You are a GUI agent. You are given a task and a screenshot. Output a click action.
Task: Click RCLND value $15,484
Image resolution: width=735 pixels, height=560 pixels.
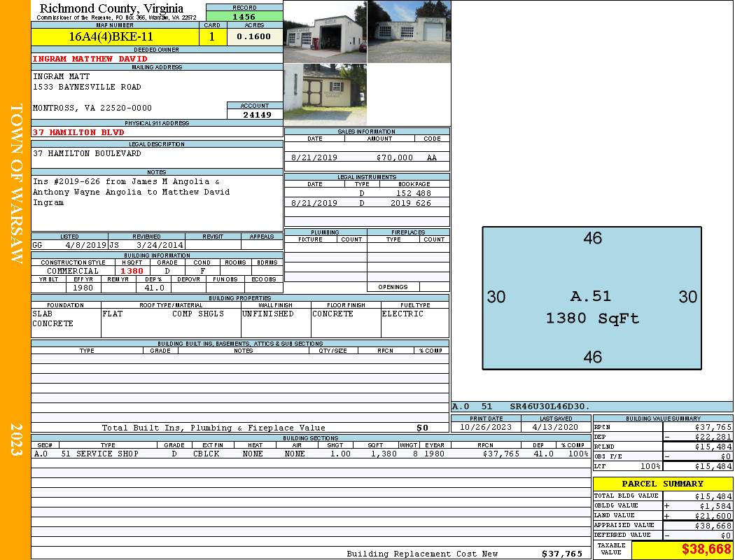(713, 447)
